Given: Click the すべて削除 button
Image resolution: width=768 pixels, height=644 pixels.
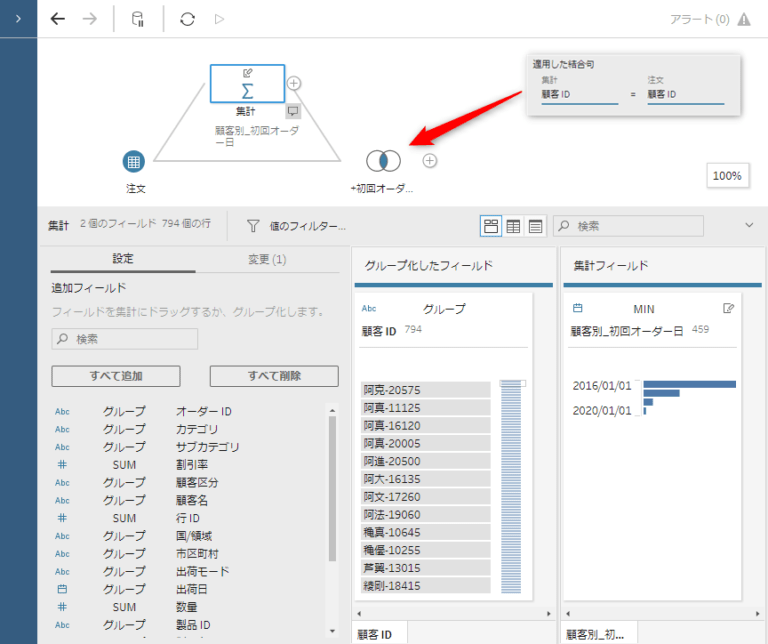Looking at the screenshot, I should coord(274,376).
